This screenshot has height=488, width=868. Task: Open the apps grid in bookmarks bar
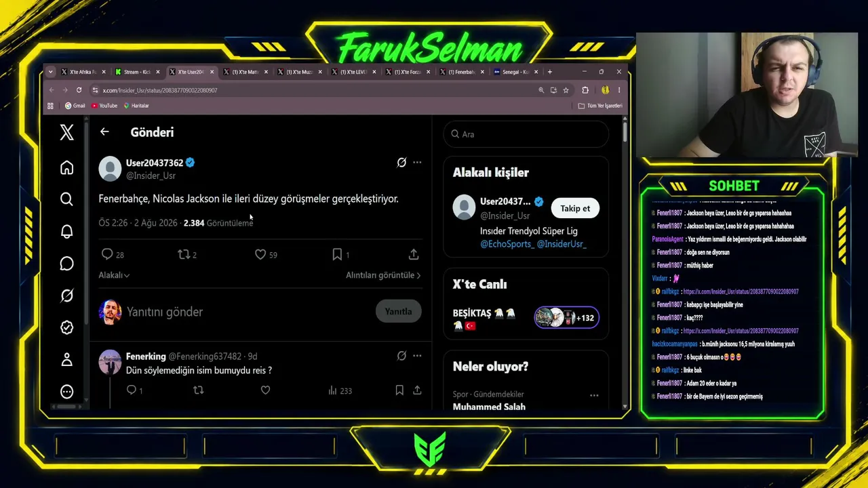[x=50, y=106]
